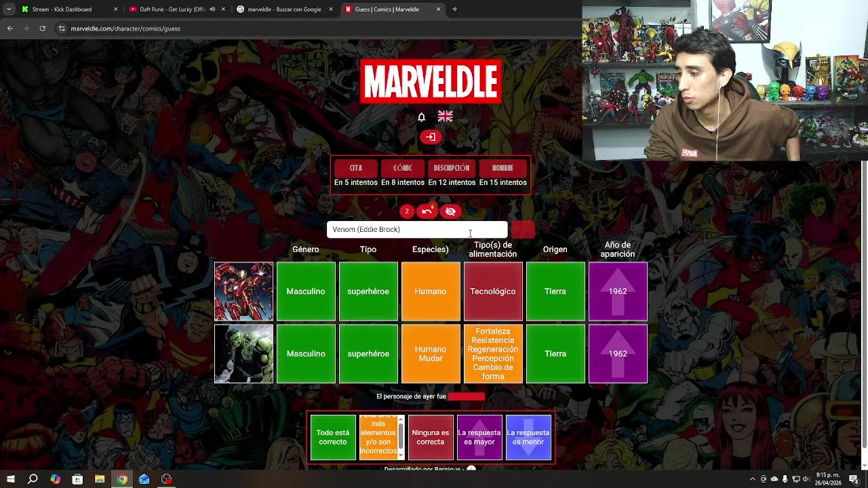Click the browser forward arrow
This screenshot has height=488, width=868.
(26, 28)
